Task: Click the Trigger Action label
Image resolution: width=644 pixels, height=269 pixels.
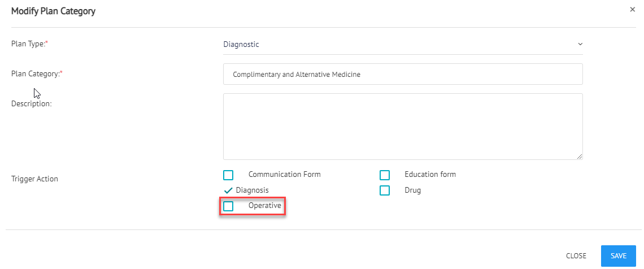Action: click(x=34, y=179)
